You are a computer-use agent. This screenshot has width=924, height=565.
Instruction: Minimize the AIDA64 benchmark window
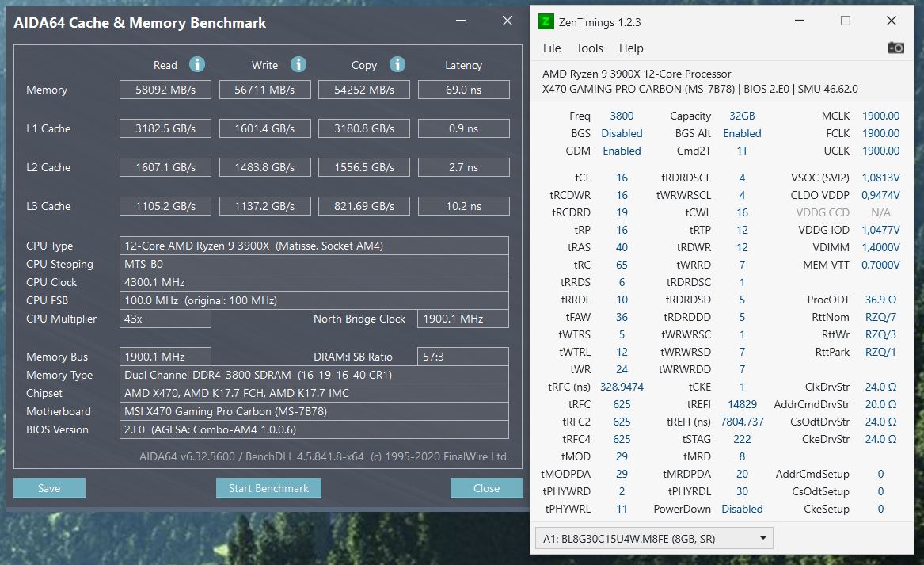pos(461,21)
